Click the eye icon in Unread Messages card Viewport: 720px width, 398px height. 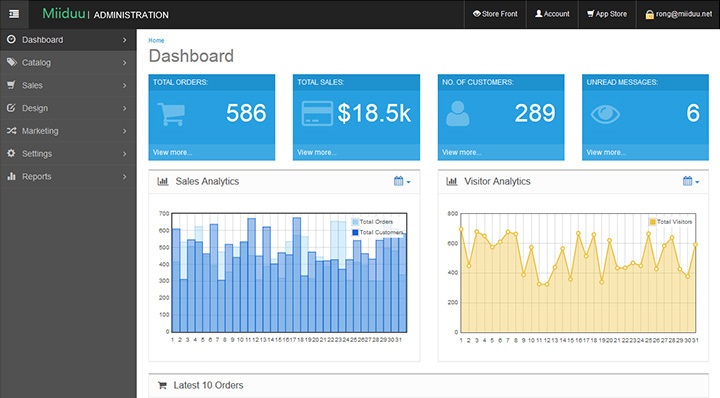[605, 114]
